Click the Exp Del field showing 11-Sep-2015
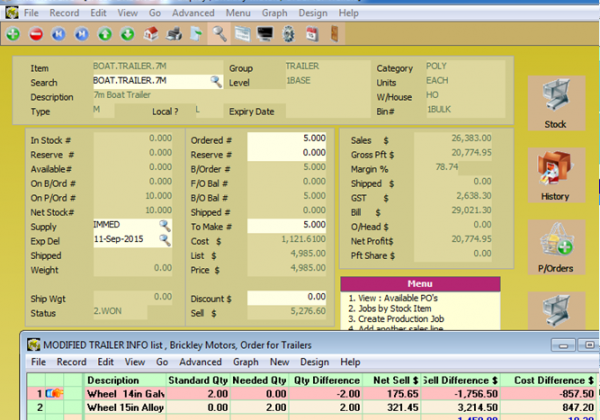600x420 pixels. pos(132,240)
